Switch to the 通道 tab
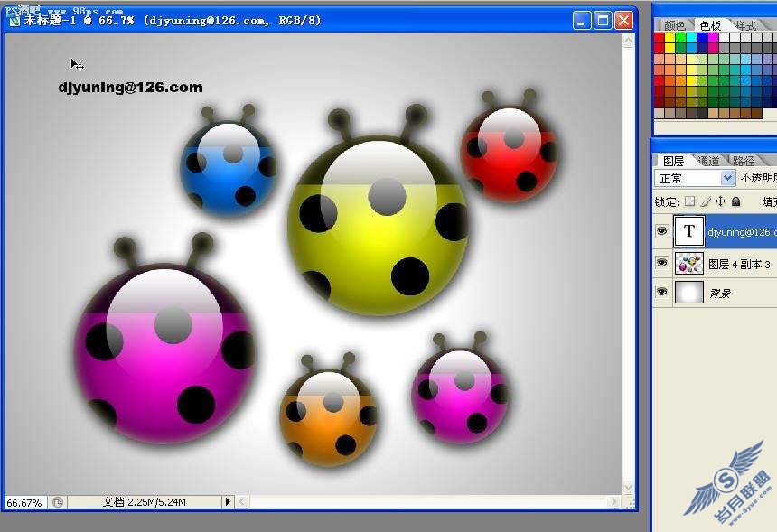Image resolution: width=777 pixels, height=532 pixels. pyautogui.click(x=709, y=161)
